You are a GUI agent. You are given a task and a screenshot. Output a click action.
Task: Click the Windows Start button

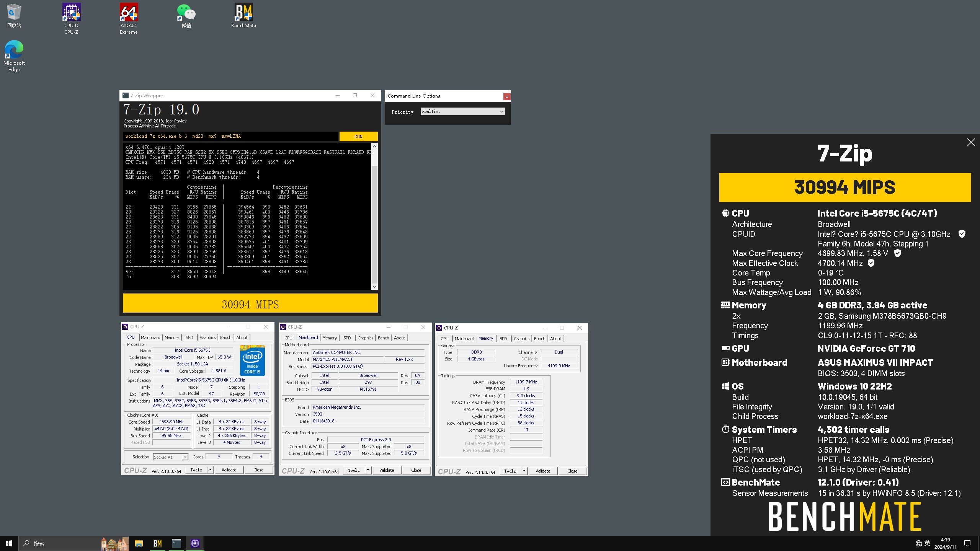coord(9,543)
